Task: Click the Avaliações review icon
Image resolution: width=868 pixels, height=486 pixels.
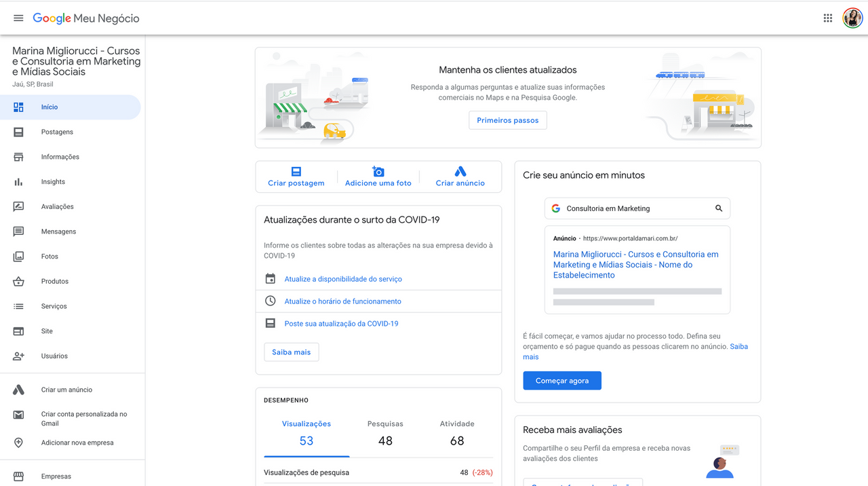Action: coord(18,206)
